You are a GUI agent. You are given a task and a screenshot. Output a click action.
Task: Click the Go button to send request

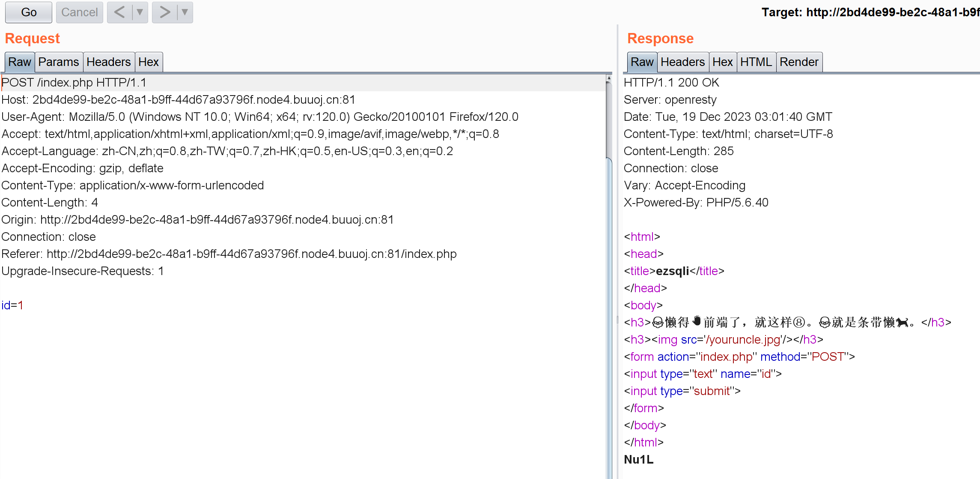29,12
